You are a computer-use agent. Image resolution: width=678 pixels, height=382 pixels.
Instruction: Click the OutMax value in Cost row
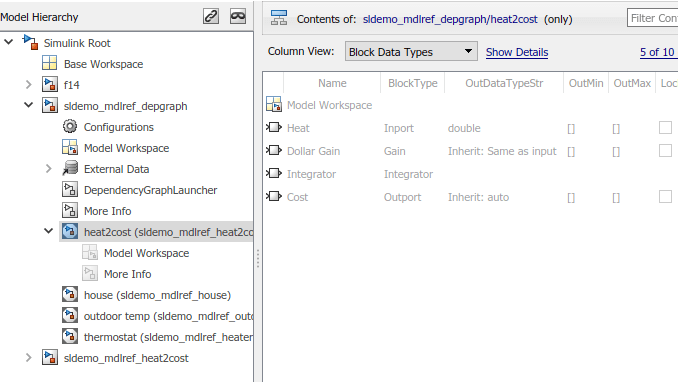coord(616,197)
